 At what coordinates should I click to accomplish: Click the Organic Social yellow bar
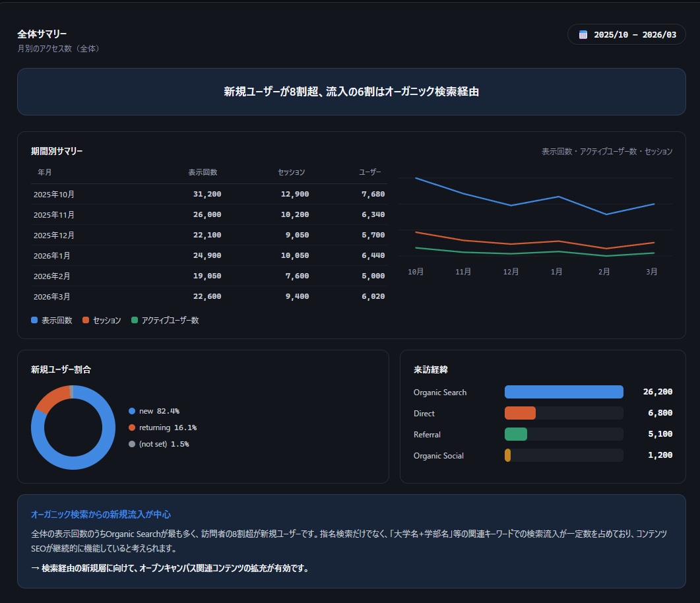[507, 455]
